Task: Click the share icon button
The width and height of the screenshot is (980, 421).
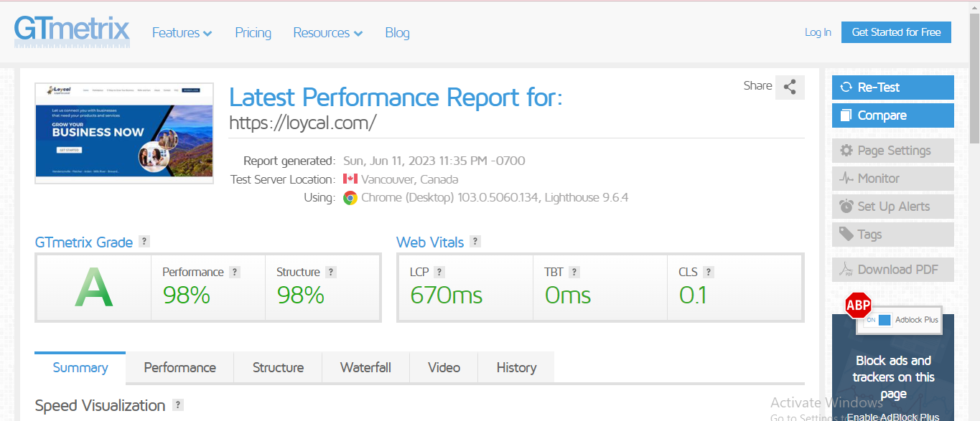Action: pos(790,87)
